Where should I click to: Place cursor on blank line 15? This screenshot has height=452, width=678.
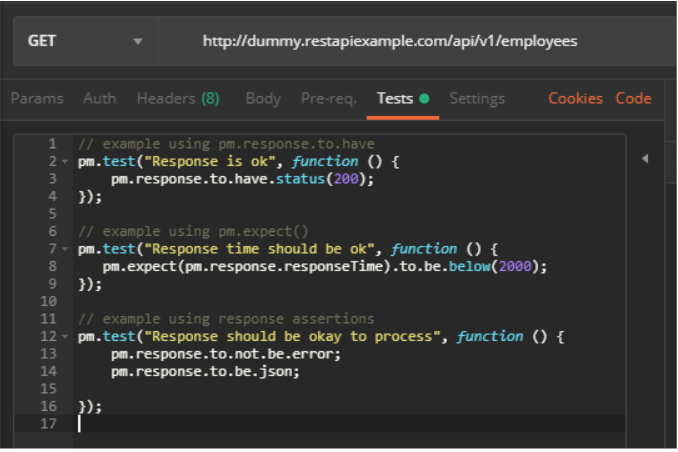[300, 389]
